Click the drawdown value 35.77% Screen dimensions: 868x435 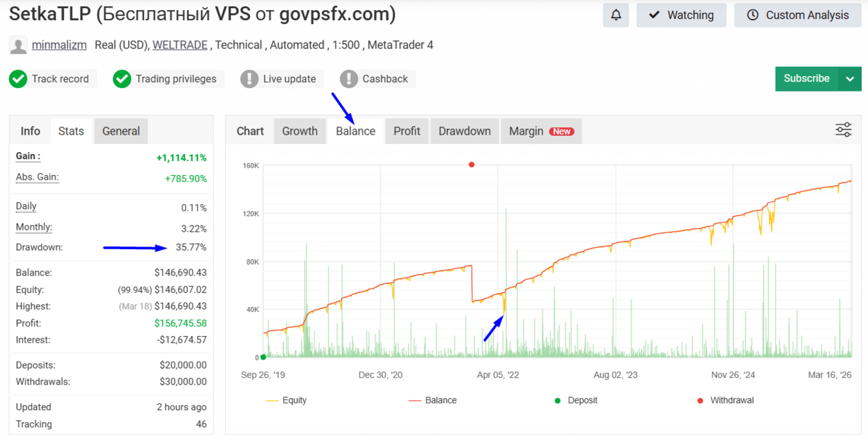(191, 247)
